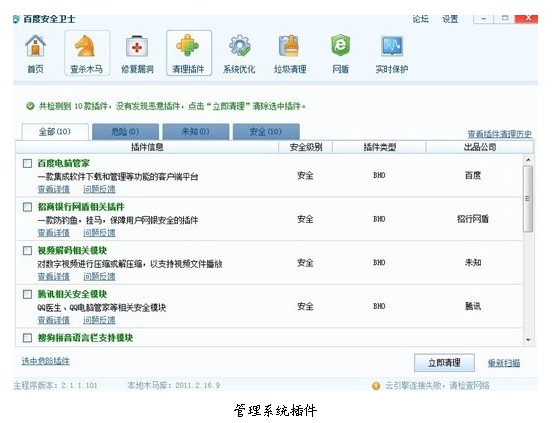Select the plugin name 搜狗拼音语言栏支持模块
Screen dimensions: 554x423
pos(85,338)
